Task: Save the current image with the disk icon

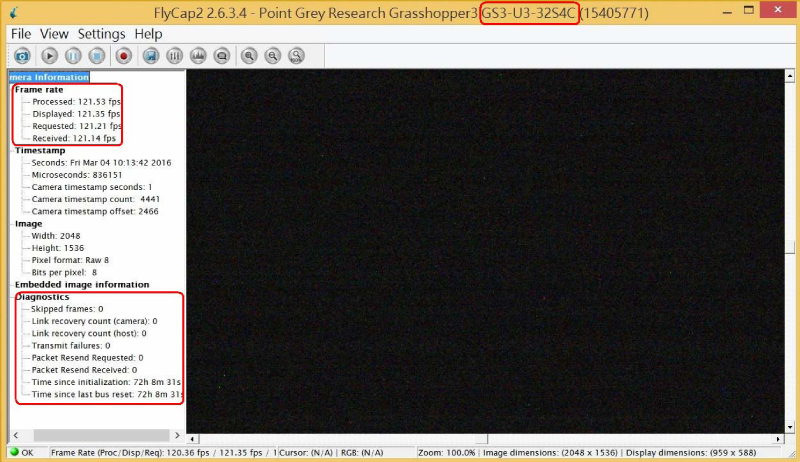Action: 151,56
